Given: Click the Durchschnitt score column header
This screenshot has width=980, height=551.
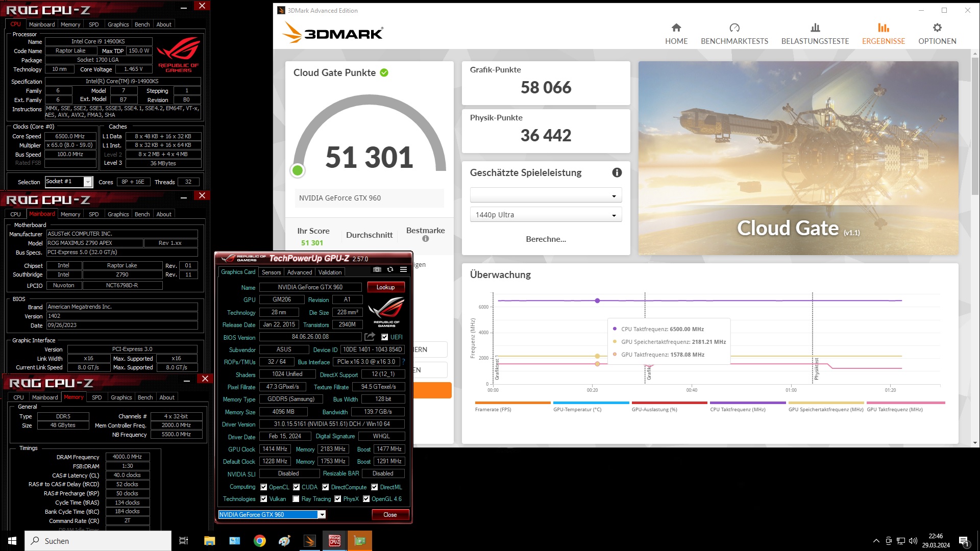Looking at the screenshot, I should click(370, 235).
